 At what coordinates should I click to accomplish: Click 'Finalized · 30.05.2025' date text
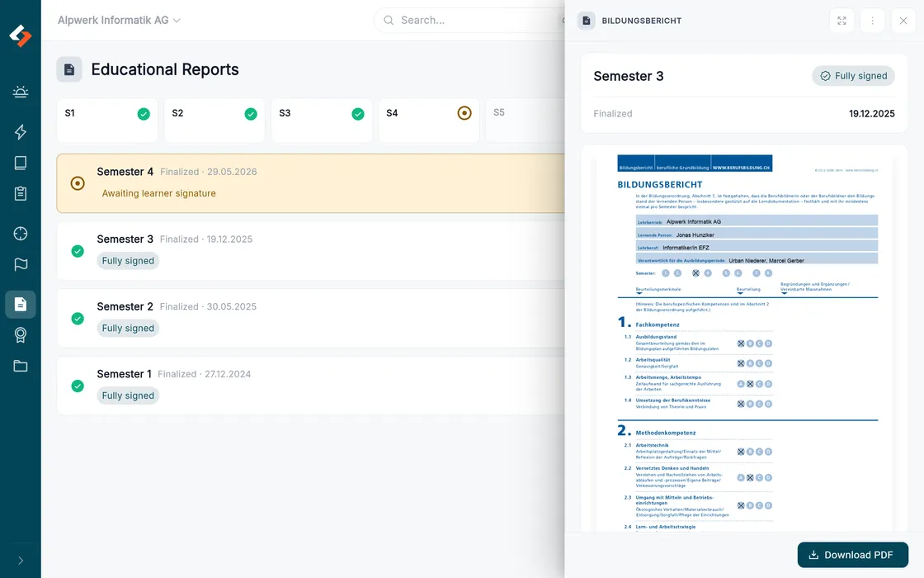tap(208, 306)
